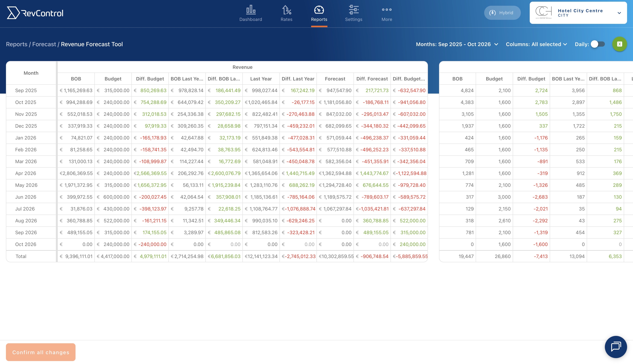Go to the Reports breadcrumb link
Viewport: 633px width, 364px height.
(16, 44)
